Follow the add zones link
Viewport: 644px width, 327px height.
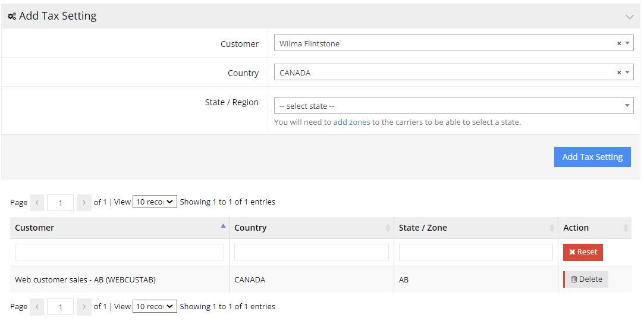[351, 122]
